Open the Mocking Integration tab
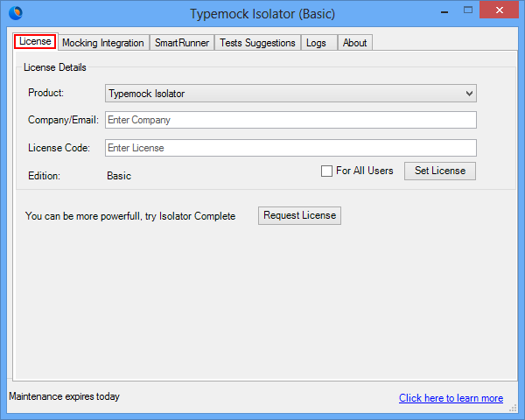The image size is (525, 420). click(102, 43)
